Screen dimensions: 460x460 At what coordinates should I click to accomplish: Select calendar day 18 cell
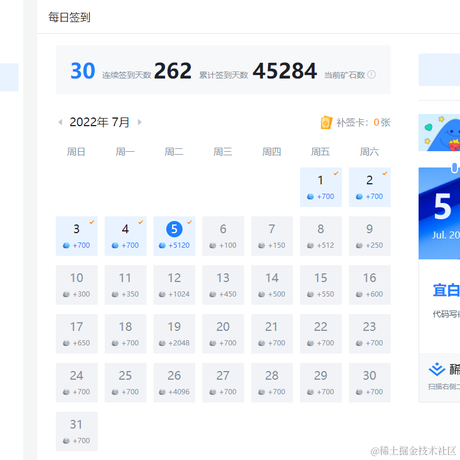tap(125, 334)
